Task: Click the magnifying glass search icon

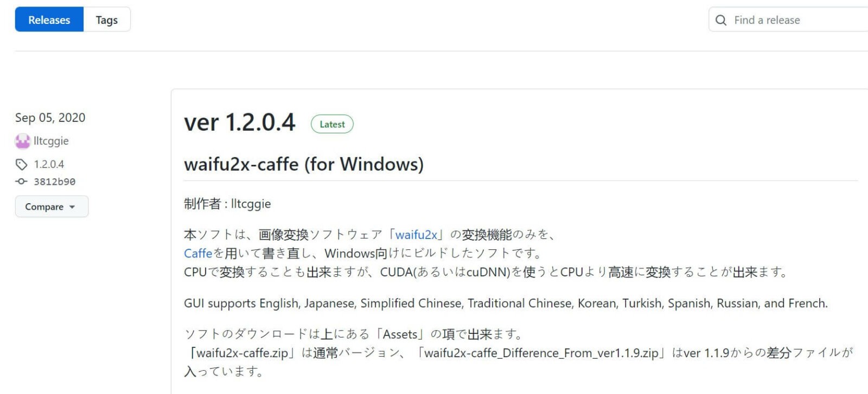Action: coord(720,20)
